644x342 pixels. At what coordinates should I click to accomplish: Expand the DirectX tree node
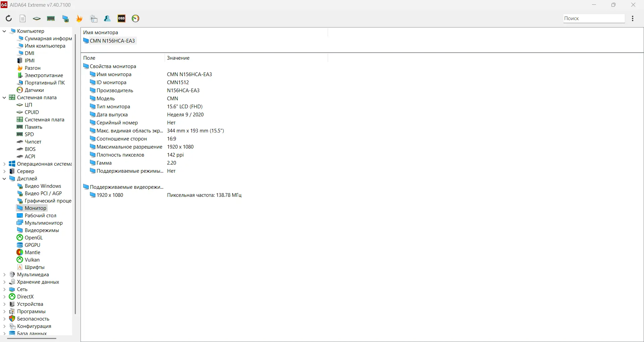pos(4,297)
